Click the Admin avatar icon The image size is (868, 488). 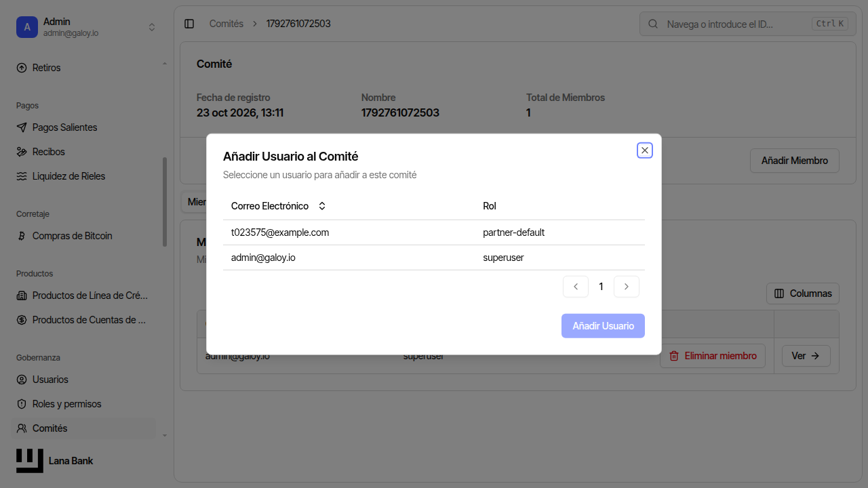27,27
